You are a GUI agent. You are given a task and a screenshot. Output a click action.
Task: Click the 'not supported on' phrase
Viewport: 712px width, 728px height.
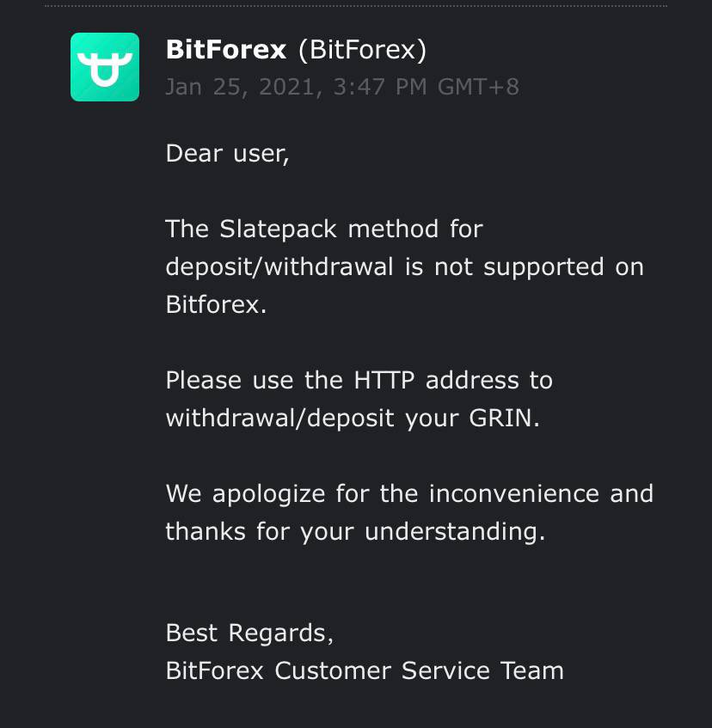[539, 267]
